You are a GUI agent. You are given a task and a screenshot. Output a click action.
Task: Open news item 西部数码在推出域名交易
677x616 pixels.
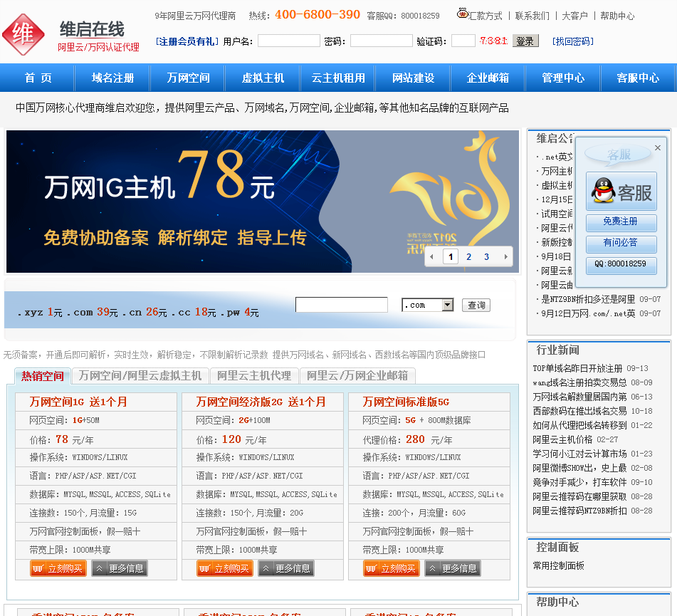pyautogui.click(x=579, y=411)
